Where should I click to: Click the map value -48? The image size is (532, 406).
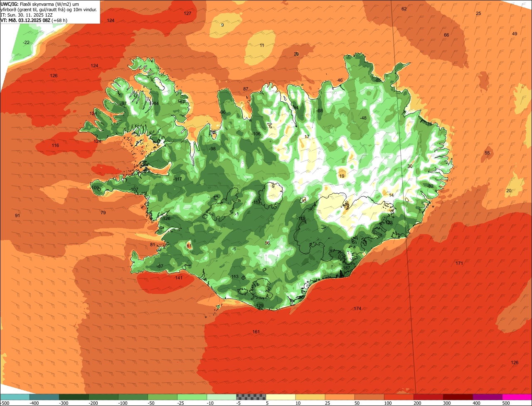[363, 118]
